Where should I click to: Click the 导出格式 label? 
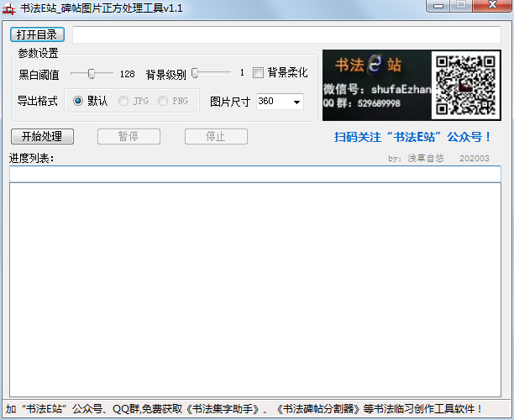coord(37,101)
